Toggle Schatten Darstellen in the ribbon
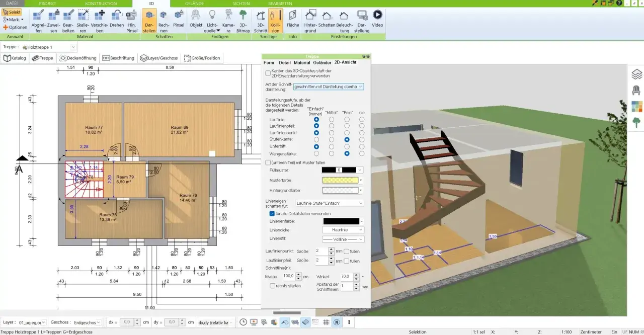This screenshot has width=644, height=335. pyautogui.click(x=149, y=21)
